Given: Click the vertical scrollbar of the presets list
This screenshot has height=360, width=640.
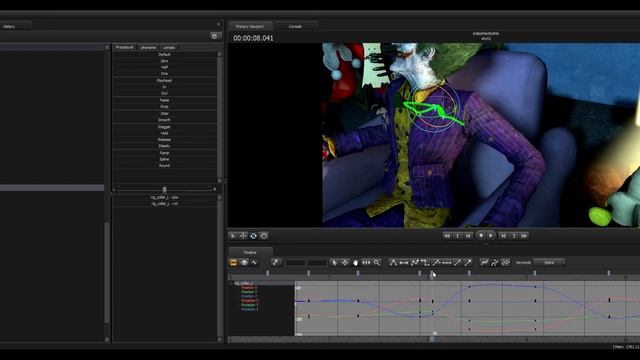Looking at the screenshot, I should click(x=220, y=117).
